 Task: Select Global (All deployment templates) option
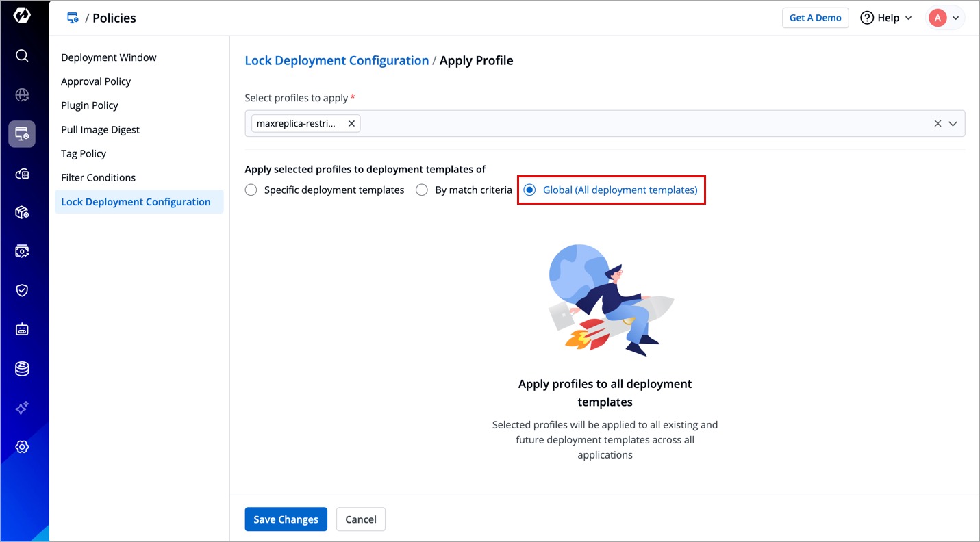[529, 190]
